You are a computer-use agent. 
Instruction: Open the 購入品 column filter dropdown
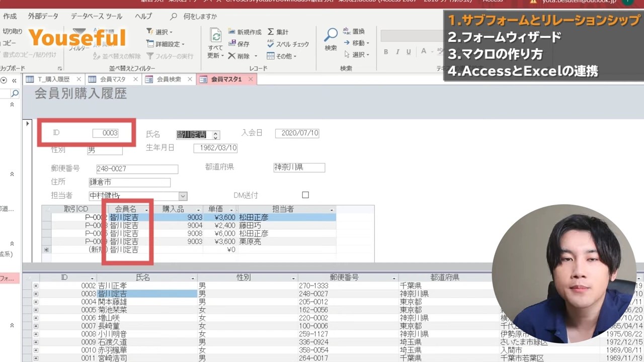tap(198, 210)
